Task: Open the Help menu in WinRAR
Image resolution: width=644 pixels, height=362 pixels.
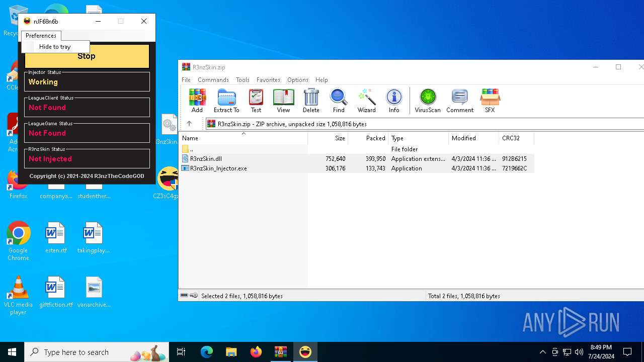Action: (x=321, y=80)
